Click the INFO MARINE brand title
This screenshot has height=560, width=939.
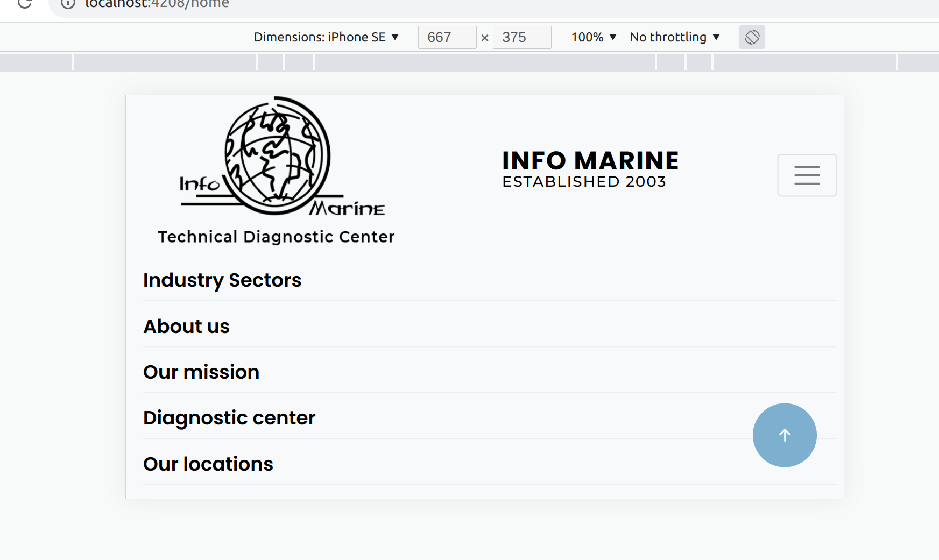click(590, 161)
